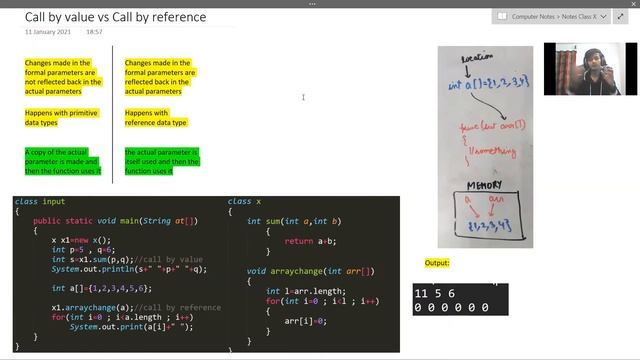The width and height of the screenshot is (640, 360).
Task: Exit full page view with the arrows icon
Action: (x=620, y=16)
